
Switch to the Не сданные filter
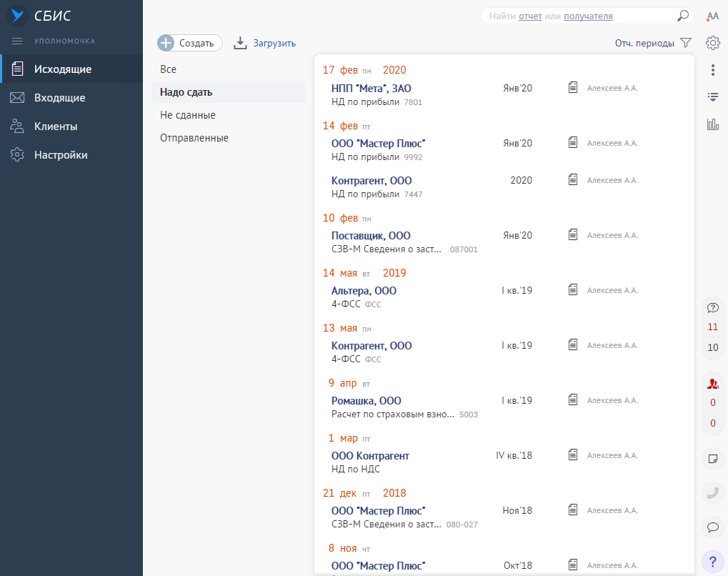coord(188,115)
